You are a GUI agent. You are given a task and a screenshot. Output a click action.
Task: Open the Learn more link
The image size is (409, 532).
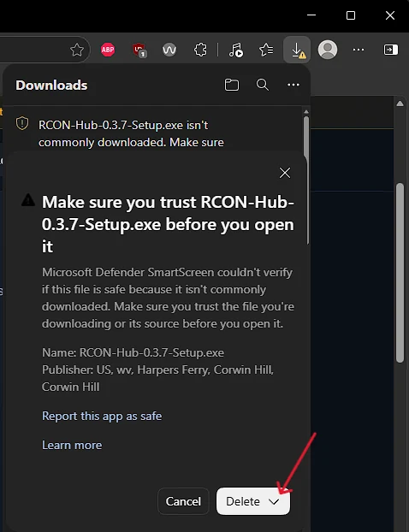click(x=72, y=445)
